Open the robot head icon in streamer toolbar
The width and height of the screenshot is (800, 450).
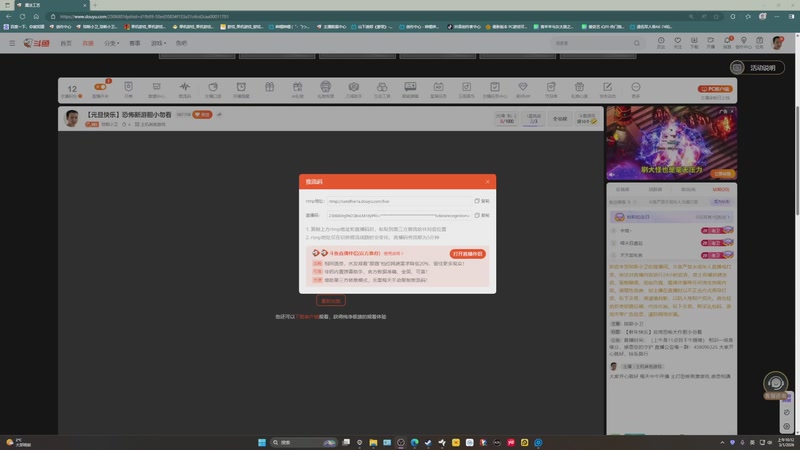(x=326, y=87)
